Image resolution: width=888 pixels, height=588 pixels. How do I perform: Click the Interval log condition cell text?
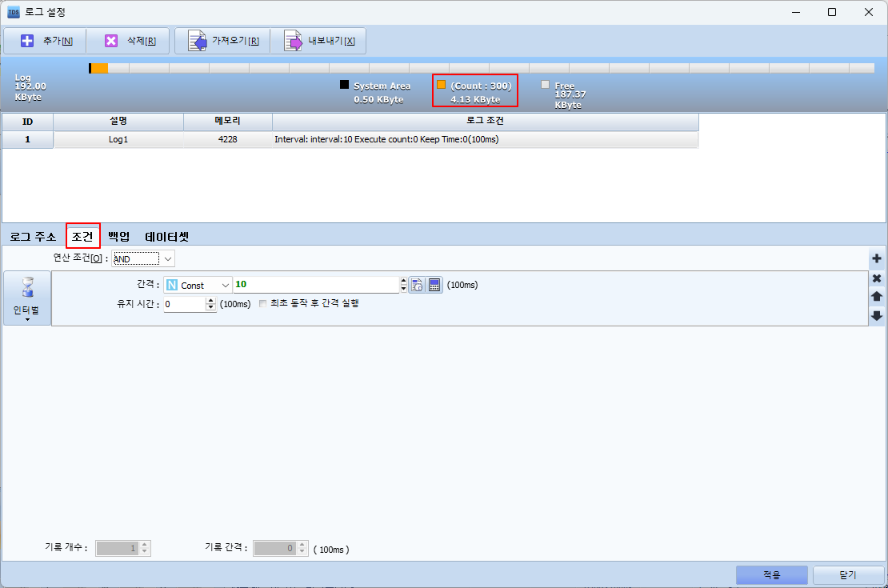pyautogui.click(x=386, y=139)
